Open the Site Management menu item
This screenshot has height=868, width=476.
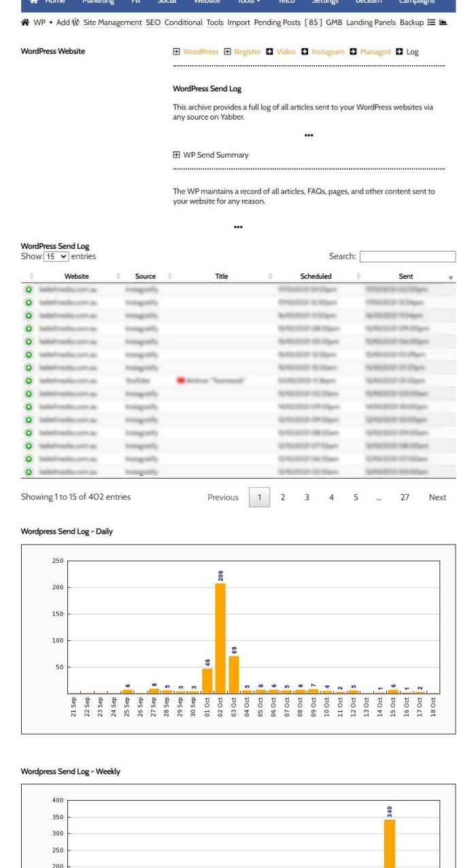[x=112, y=22]
